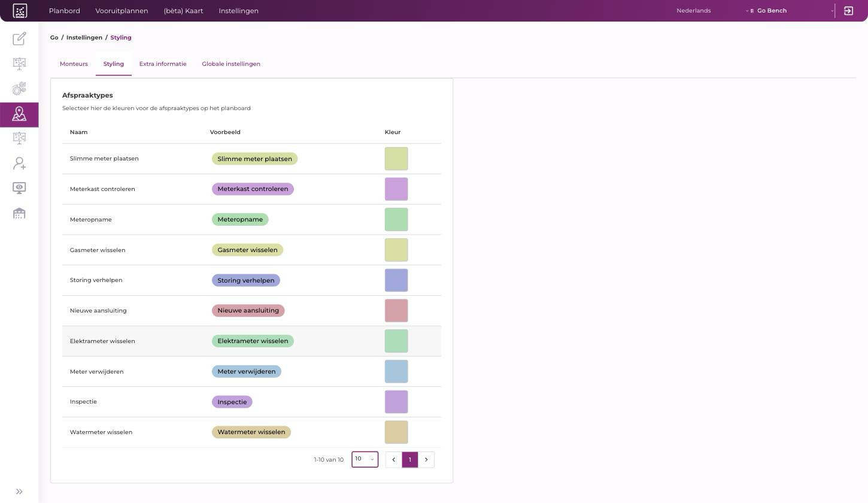Viewport: 868px width, 503px height.
Task: Open color swatch for Nieuwe aansluiting
Action: coord(396,311)
